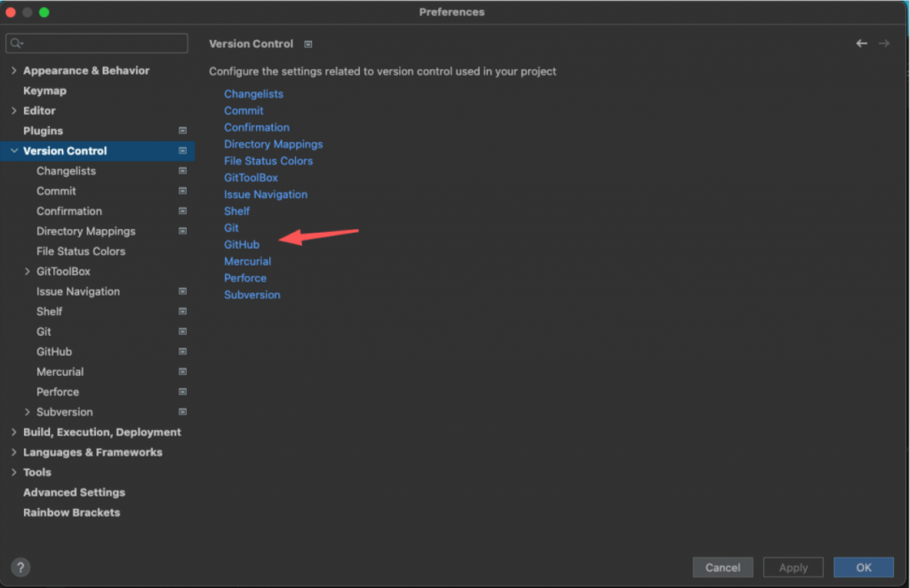Viewport: 910px width, 588px height.
Task: Go forward with the right arrow icon
Action: [884, 44]
